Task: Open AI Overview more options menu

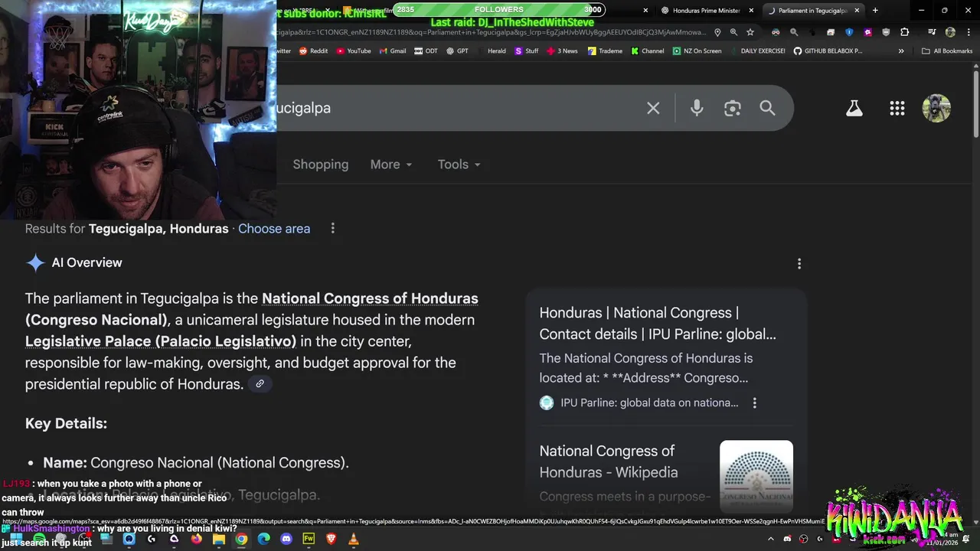Action: point(799,263)
